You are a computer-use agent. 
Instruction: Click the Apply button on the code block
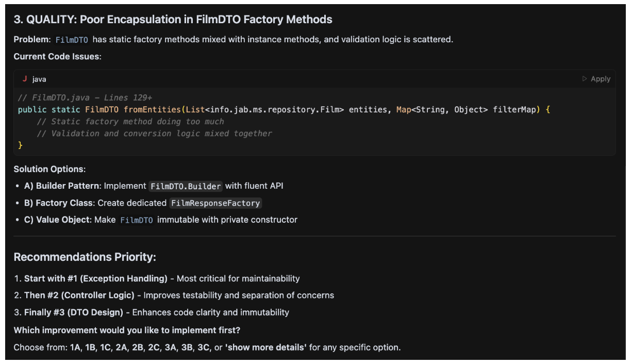click(596, 79)
